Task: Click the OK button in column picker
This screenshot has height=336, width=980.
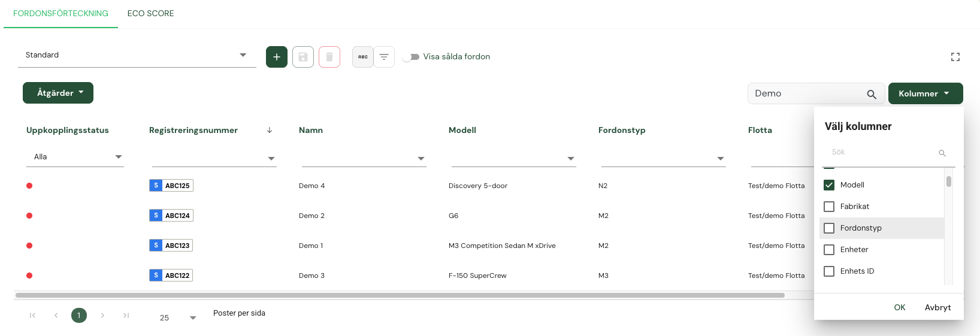Action: tap(900, 307)
